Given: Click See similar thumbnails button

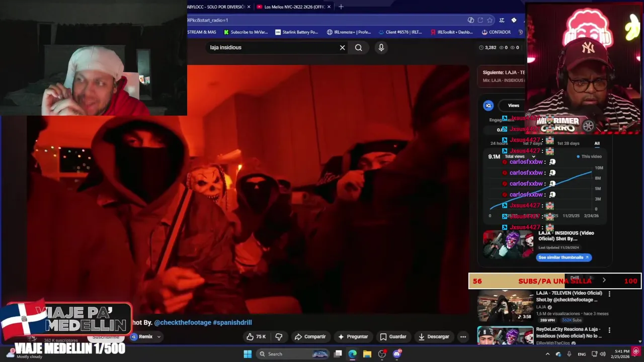Looking at the screenshot, I should (x=563, y=257).
